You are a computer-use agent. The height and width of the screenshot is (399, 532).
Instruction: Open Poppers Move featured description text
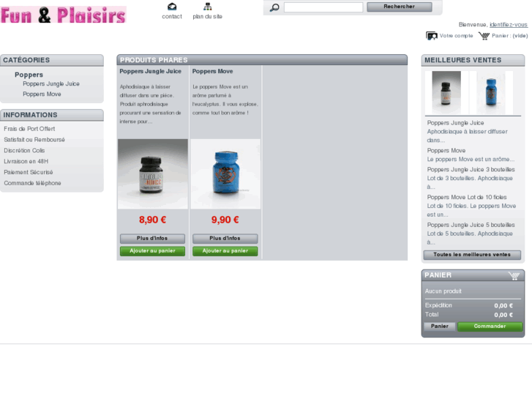(x=225, y=100)
